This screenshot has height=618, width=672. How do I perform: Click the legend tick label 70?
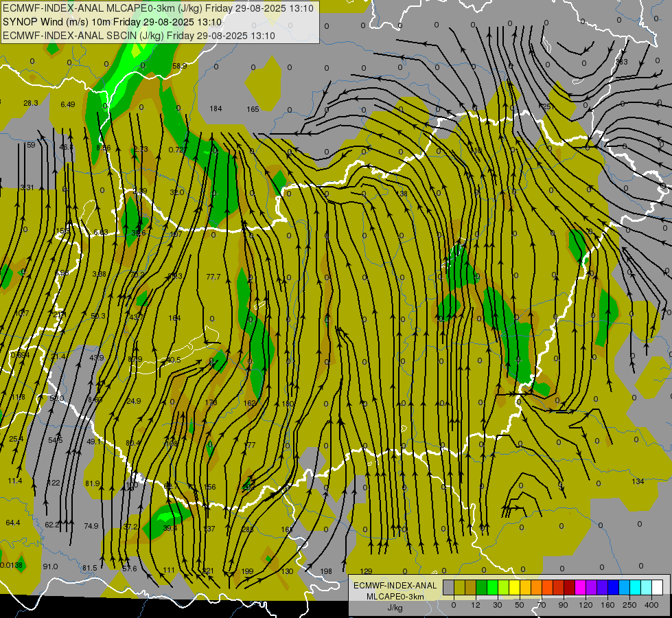(542, 605)
